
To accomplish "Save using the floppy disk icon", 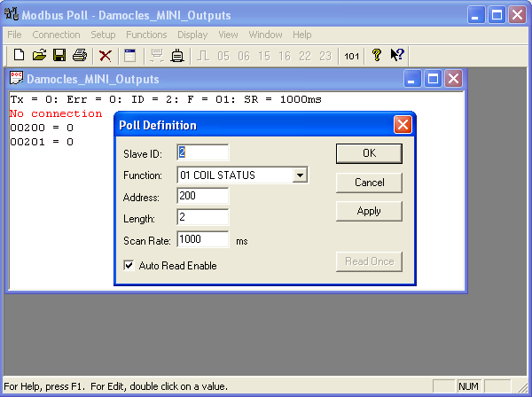I will coord(59,55).
